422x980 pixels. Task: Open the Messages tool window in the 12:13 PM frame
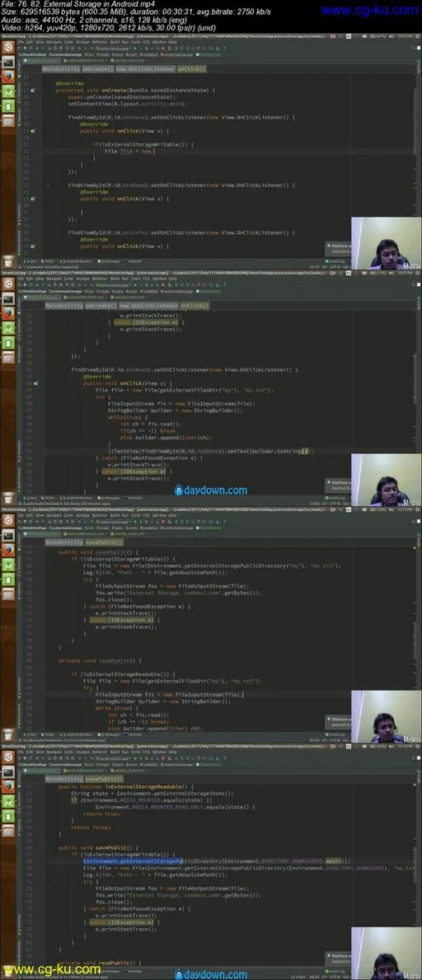pos(110,734)
